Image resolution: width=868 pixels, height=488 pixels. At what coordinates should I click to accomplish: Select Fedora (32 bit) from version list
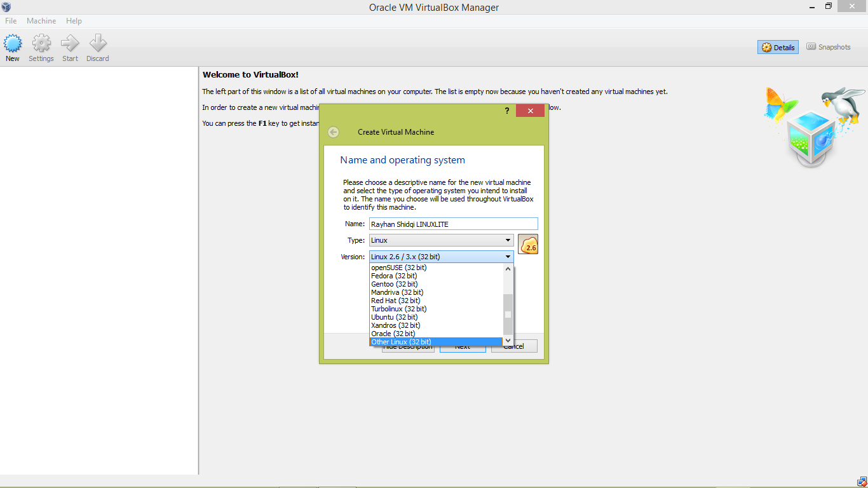[436, 276]
